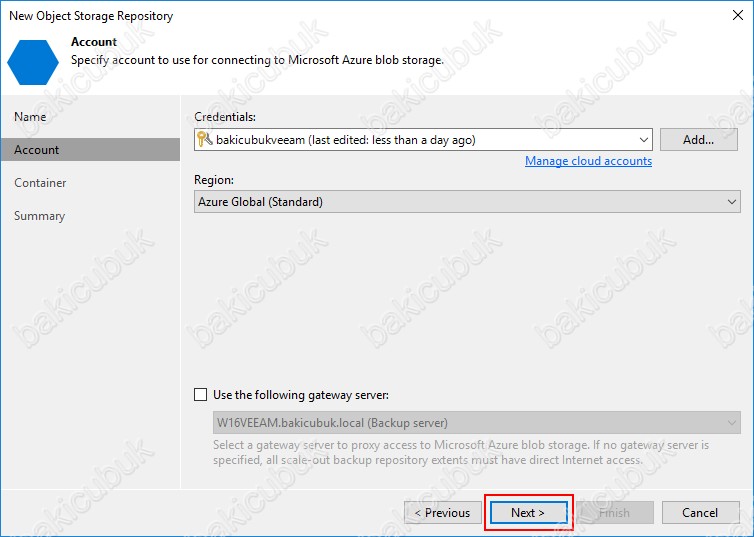
Task: Close the New Object Storage Repository dialog
Action: point(738,15)
